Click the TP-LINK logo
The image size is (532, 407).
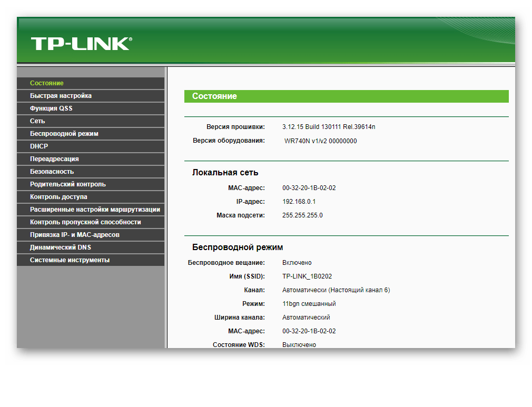click(x=81, y=44)
